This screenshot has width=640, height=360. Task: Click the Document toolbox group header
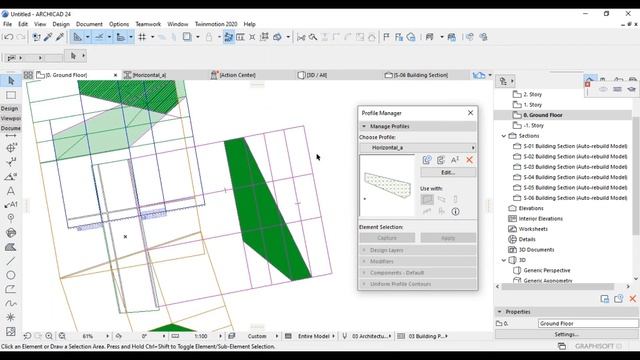[x=10, y=128]
